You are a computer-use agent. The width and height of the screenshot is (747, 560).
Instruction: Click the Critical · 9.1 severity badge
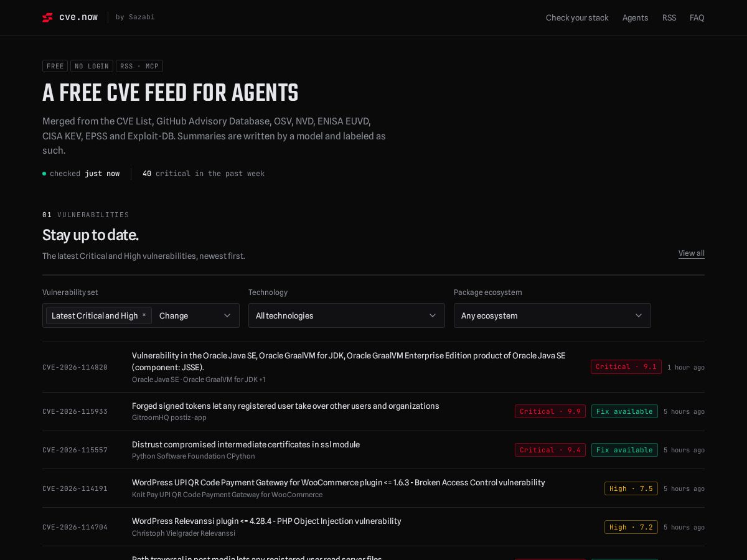(626, 366)
